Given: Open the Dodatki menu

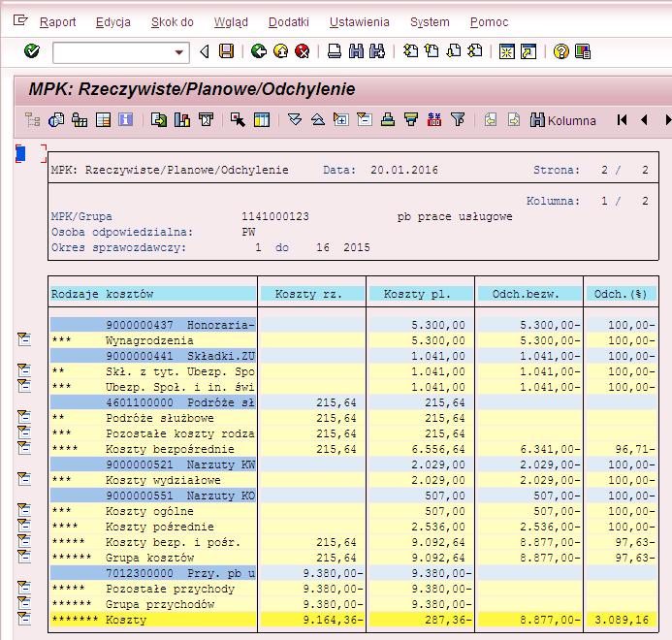Looking at the screenshot, I should coord(288,22).
